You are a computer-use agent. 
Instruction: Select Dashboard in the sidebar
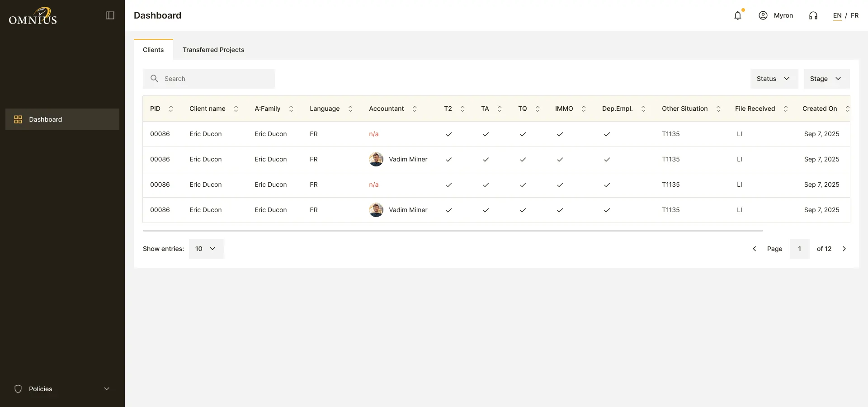click(62, 119)
